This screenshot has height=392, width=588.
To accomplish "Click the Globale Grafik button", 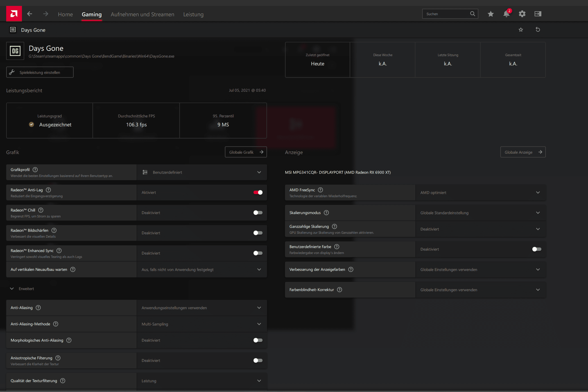I will (x=246, y=152).
